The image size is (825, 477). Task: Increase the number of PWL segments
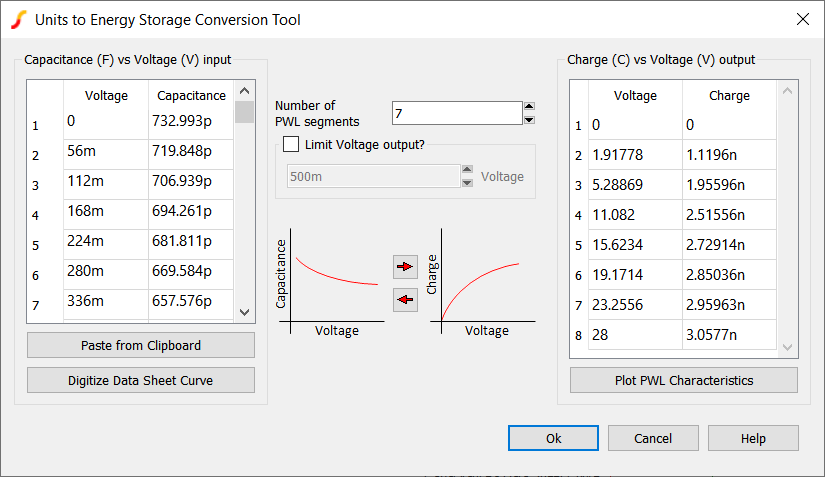pyautogui.click(x=529, y=107)
